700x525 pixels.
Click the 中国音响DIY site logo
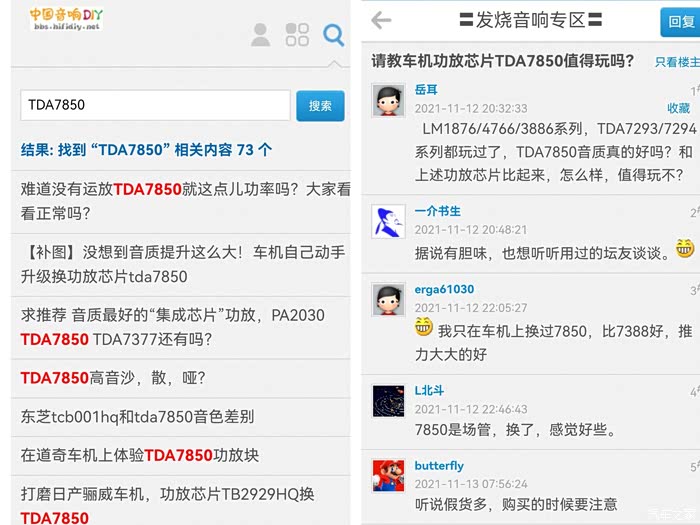[x=66, y=19]
